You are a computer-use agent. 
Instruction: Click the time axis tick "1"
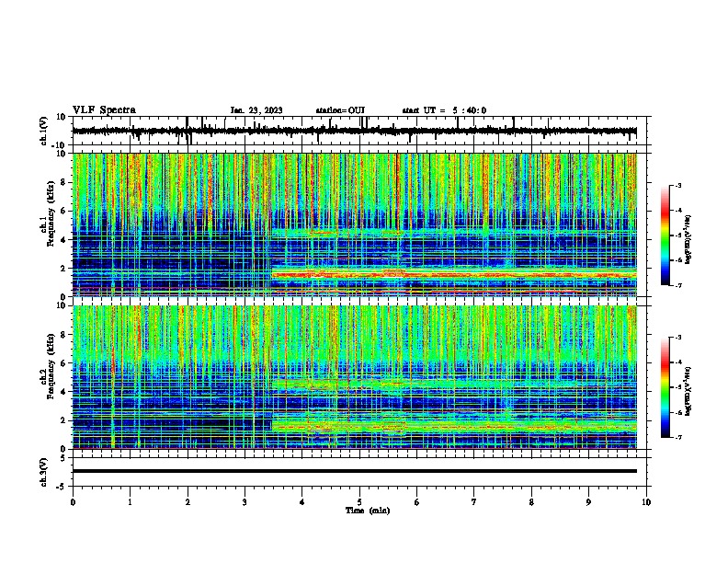coord(130,502)
